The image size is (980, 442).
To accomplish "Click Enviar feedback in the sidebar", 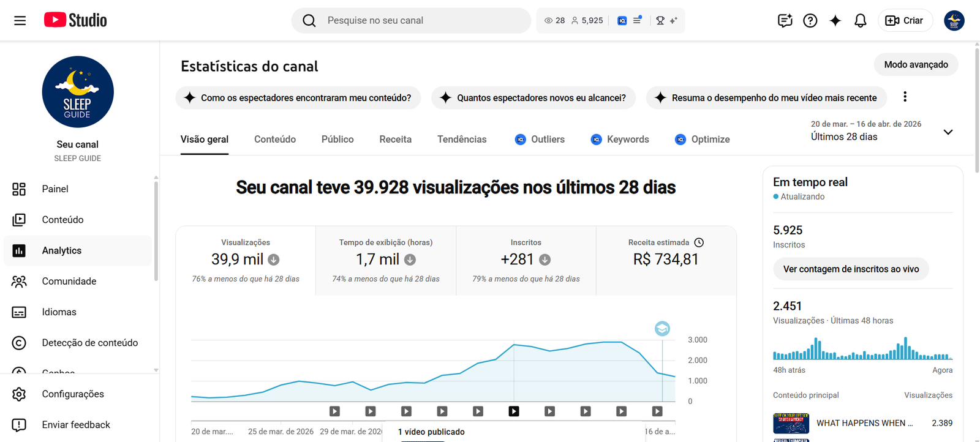I will (78, 425).
